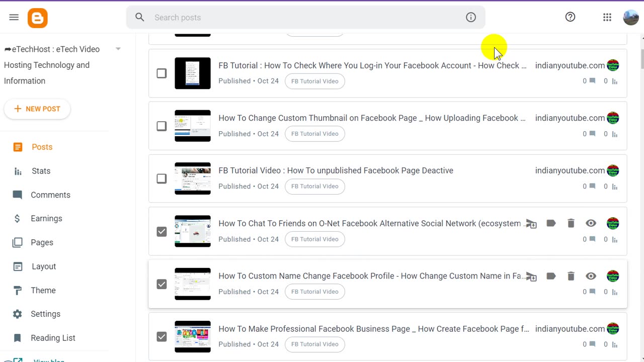Open post 'How To Change Custom Thumbnail'
Screen dimensions: 644x362
click(x=372, y=118)
